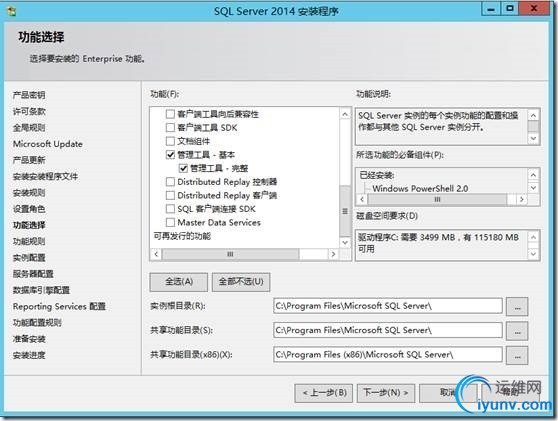Browse for shared feature directory
Viewport: 558px width, 421px height.
(517, 331)
